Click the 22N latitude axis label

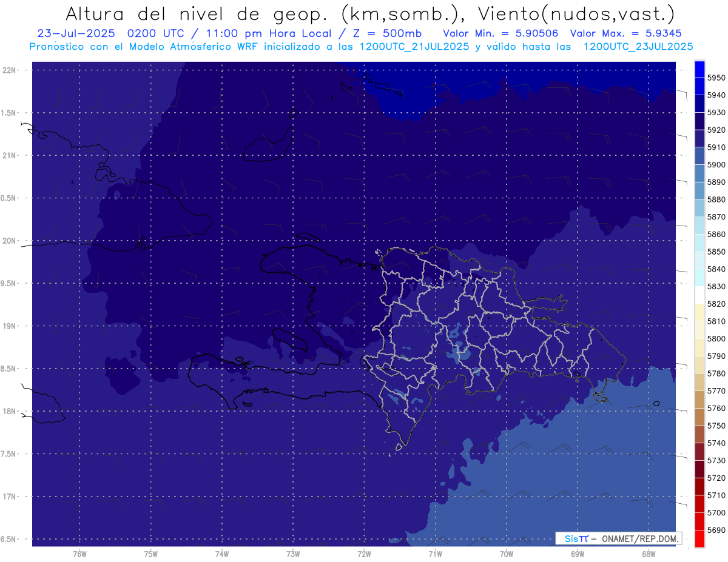click(x=10, y=70)
